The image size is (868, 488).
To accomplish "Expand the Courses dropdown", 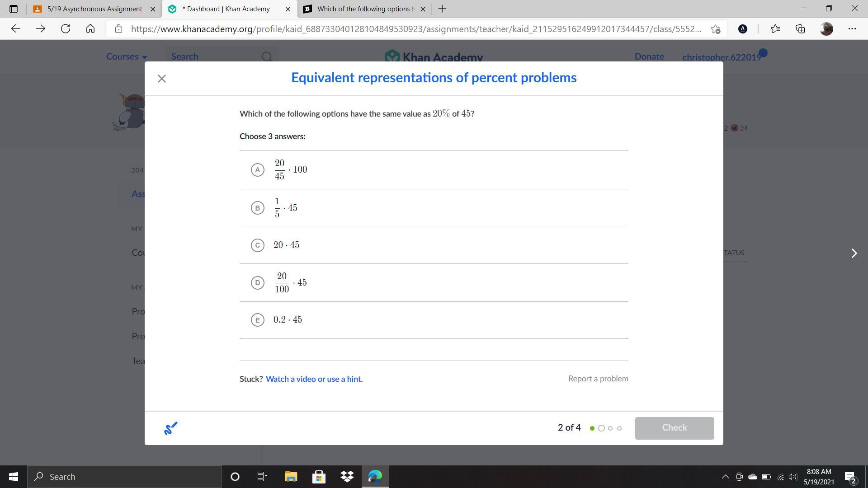I will click(x=127, y=57).
